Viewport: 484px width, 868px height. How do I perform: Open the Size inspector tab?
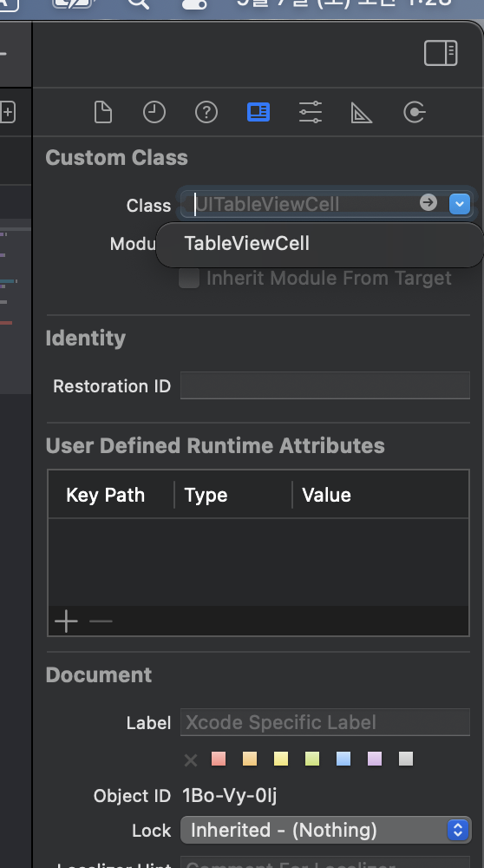[362, 113]
